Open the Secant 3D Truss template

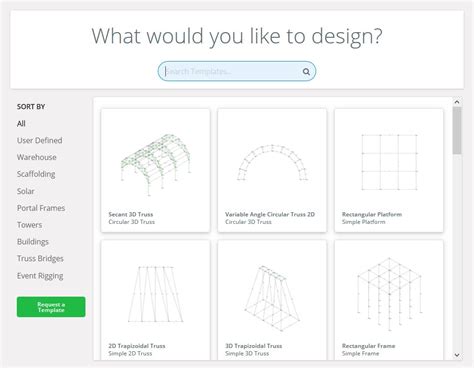155,170
